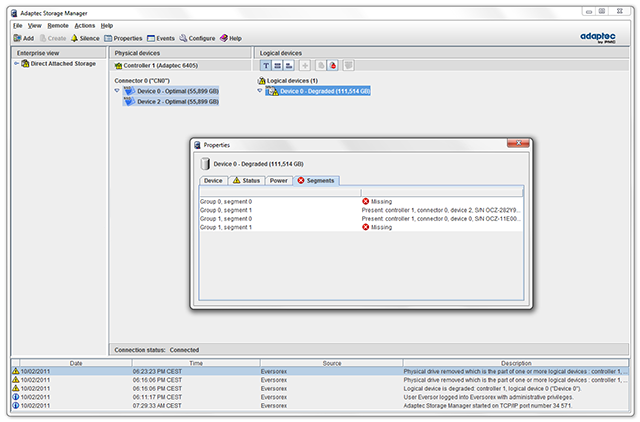Select row Group 0, segment 0
640x422 pixels.
tap(361, 202)
